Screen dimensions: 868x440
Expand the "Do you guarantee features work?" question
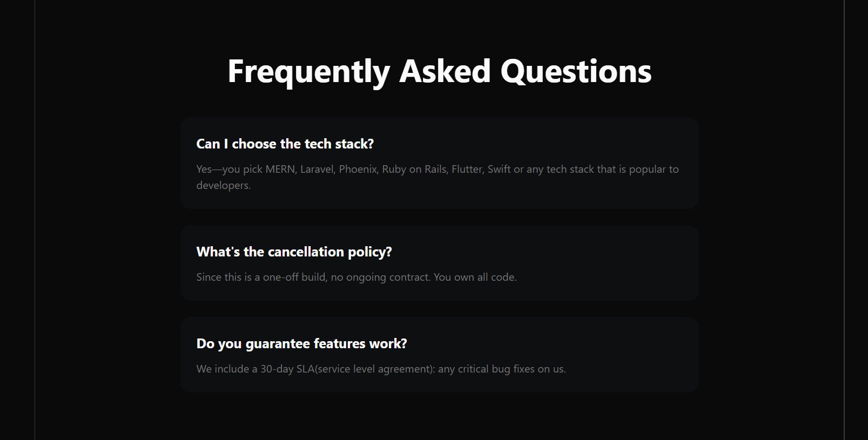coord(301,344)
